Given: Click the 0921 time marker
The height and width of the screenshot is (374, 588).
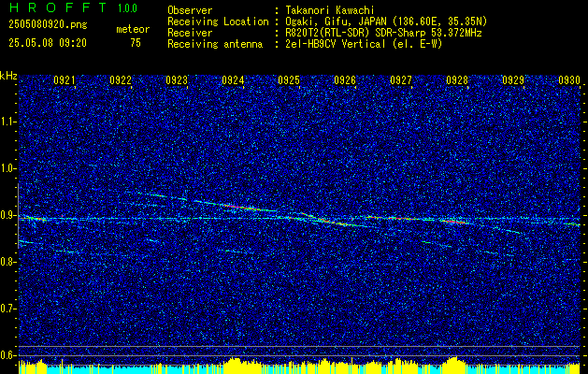Looking at the screenshot, I should [x=65, y=79].
